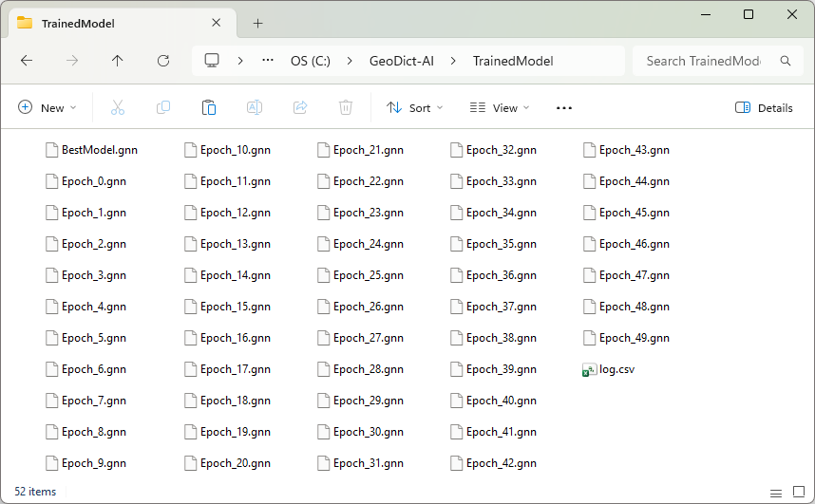This screenshot has width=815, height=504.
Task: Select file Epoch_20.gnn
Action: point(228,463)
